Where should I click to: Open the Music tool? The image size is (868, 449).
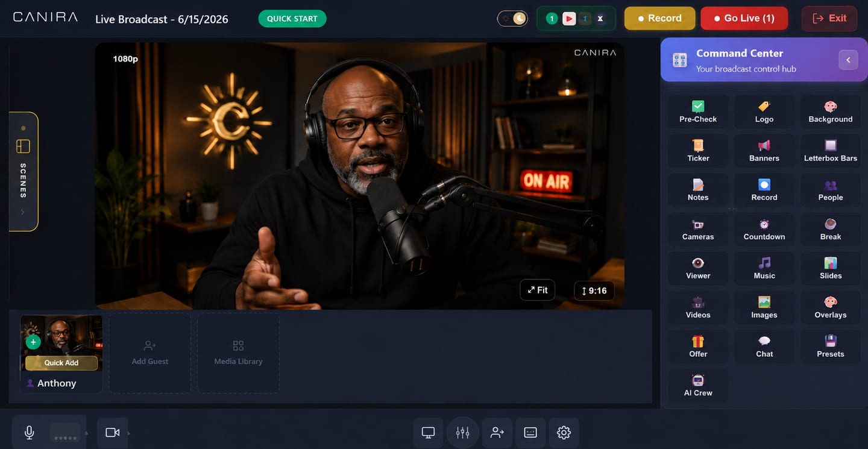[x=764, y=268]
